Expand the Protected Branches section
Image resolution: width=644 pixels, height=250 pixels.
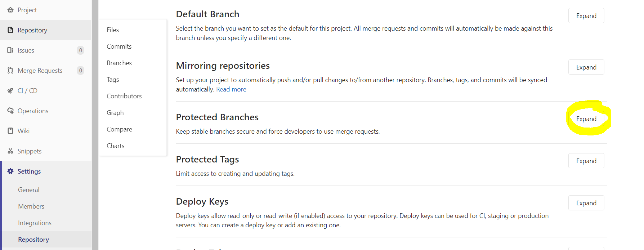[x=586, y=119]
